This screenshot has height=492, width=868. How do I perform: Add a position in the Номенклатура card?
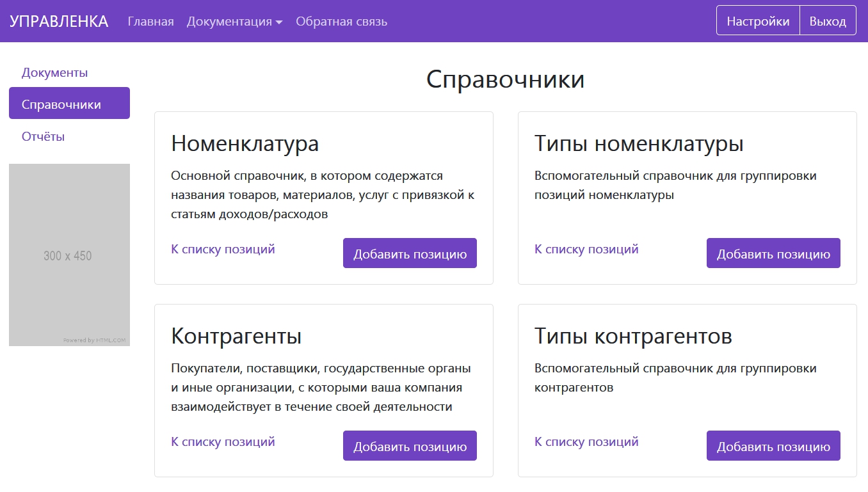410,253
